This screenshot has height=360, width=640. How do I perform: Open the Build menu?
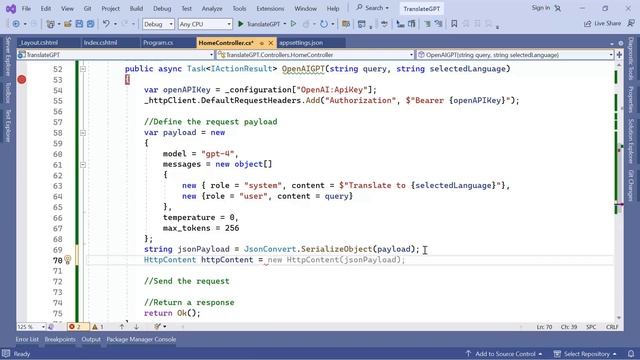[136, 8]
